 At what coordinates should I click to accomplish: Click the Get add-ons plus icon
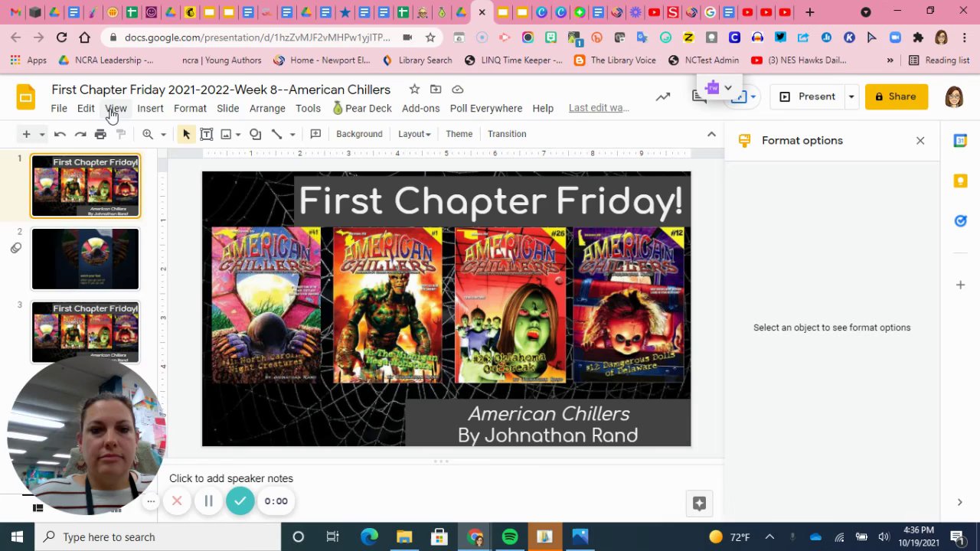(960, 285)
